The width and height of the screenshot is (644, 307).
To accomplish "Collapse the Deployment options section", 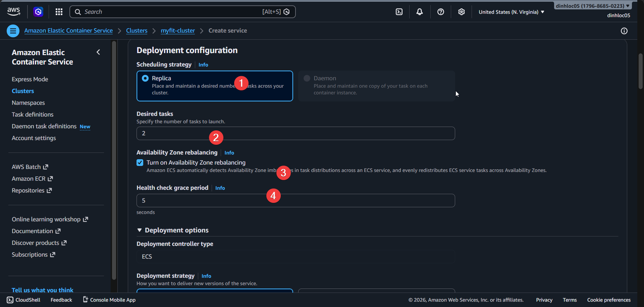I will click(140, 230).
